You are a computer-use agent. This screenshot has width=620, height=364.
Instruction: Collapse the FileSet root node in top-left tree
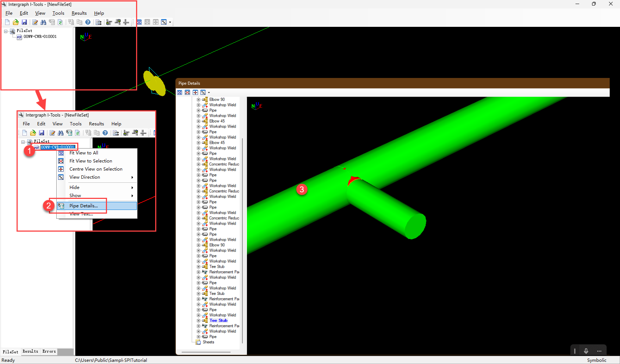pos(6,31)
